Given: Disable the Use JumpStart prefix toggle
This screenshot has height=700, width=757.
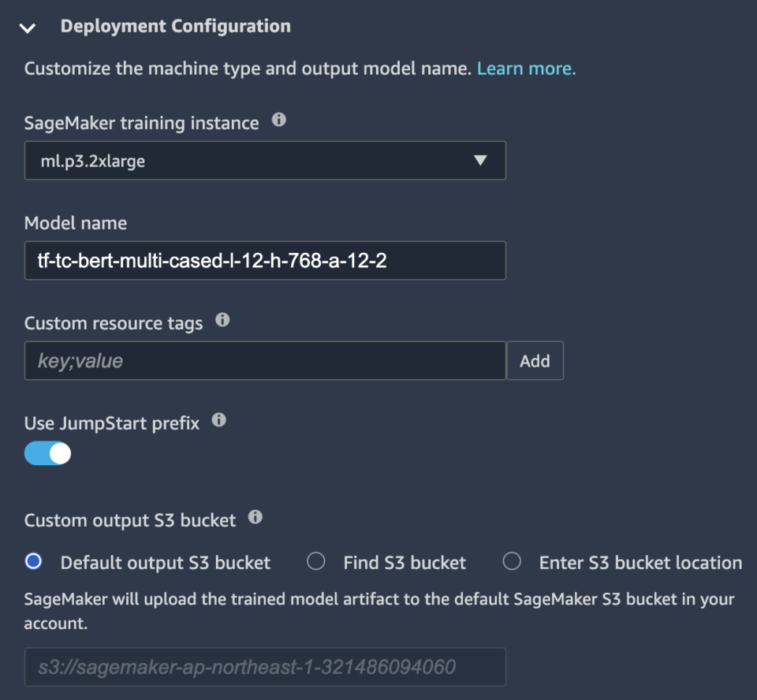Looking at the screenshot, I should [47, 453].
